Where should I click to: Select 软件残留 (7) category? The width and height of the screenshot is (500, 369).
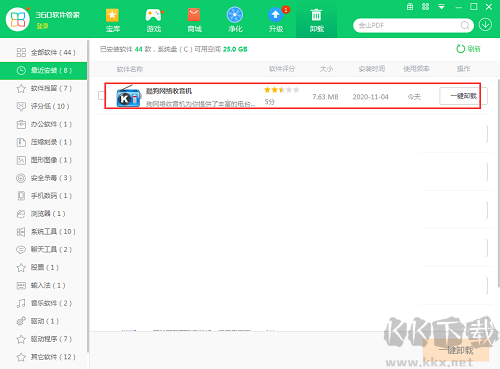tap(44, 88)
